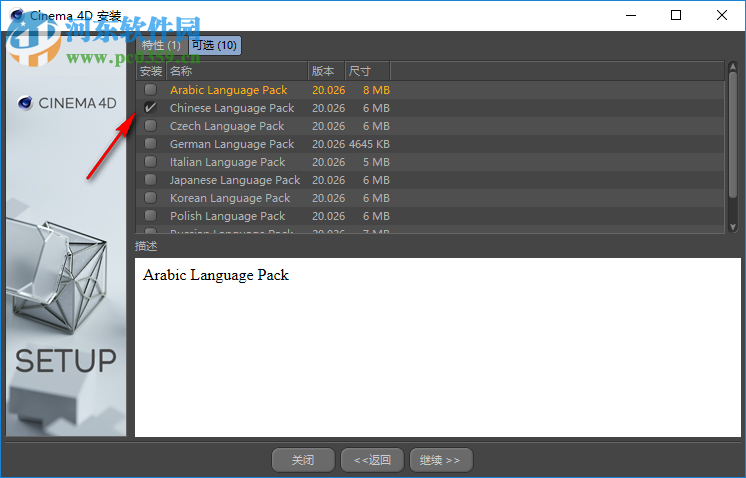Switch to the 特性 (1) tab
Viewport: 746px width, 478px height.
coord(161,46)
